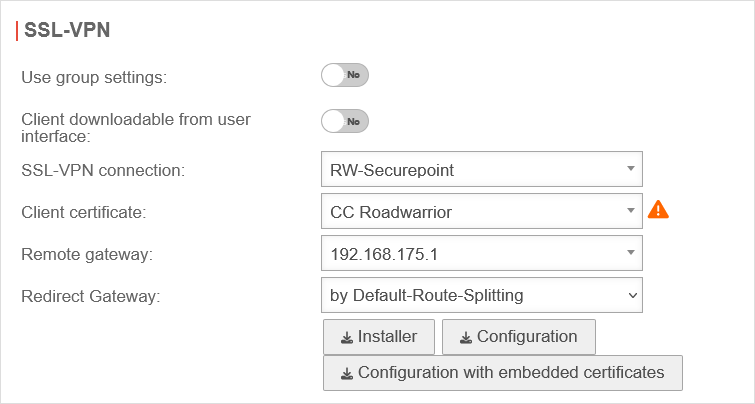Click download icon on Configuration button

point(465,338)
